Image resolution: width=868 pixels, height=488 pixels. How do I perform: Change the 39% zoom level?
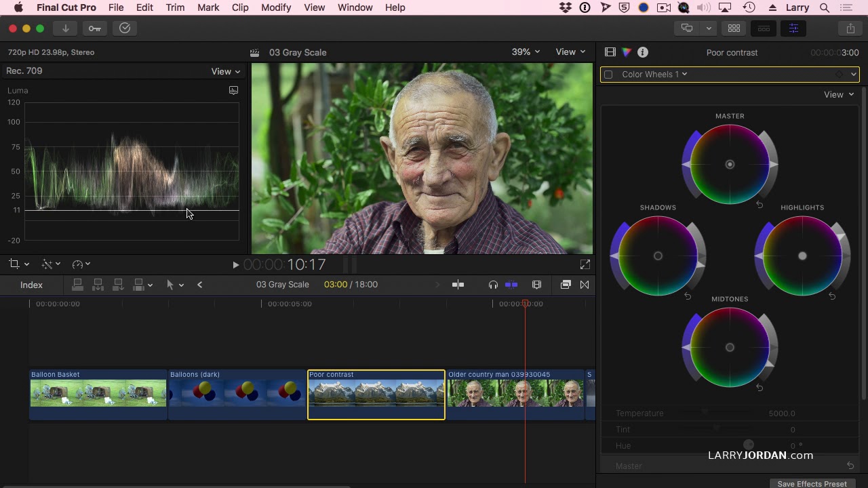coord(526,52)
